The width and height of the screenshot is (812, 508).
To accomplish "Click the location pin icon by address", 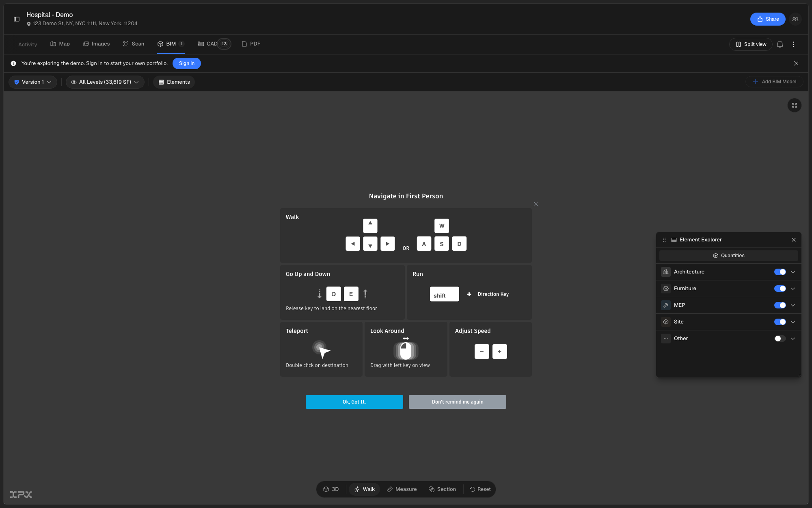I will click(29, 24).
